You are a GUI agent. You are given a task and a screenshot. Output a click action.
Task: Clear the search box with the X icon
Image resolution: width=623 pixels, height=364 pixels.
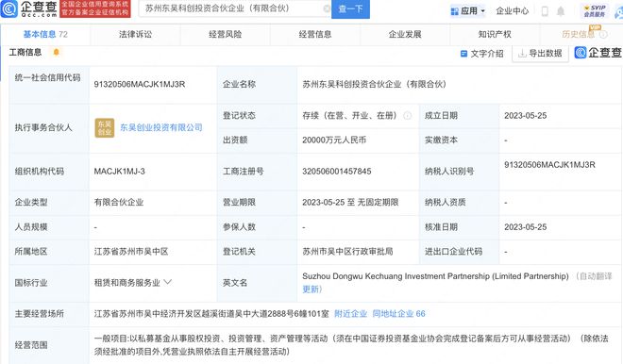[x=327, y=8]
